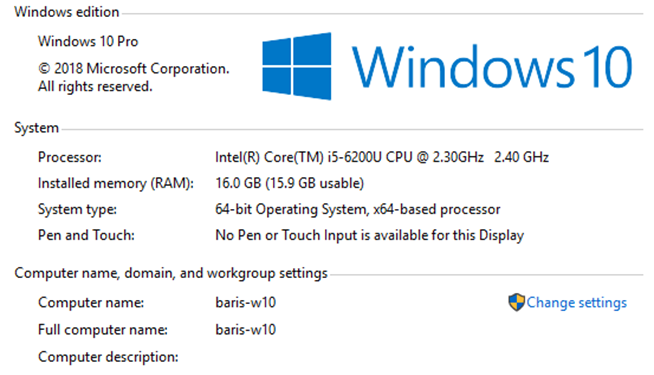Click the Windows edition section heading
Viewport: 654px width, 375px height.
click(x=67, y=12)
